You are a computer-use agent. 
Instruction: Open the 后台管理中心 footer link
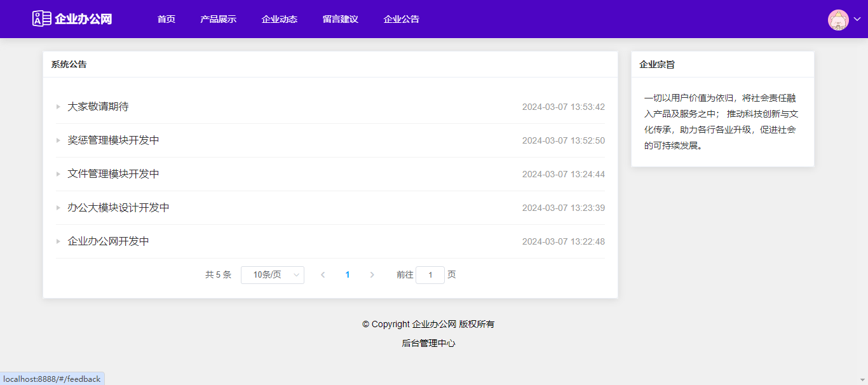[428, 343]
